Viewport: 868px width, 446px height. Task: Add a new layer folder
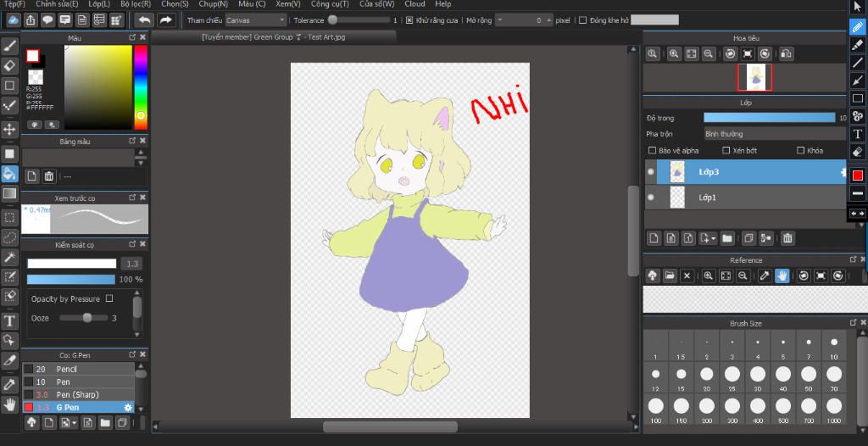point(726,238)
